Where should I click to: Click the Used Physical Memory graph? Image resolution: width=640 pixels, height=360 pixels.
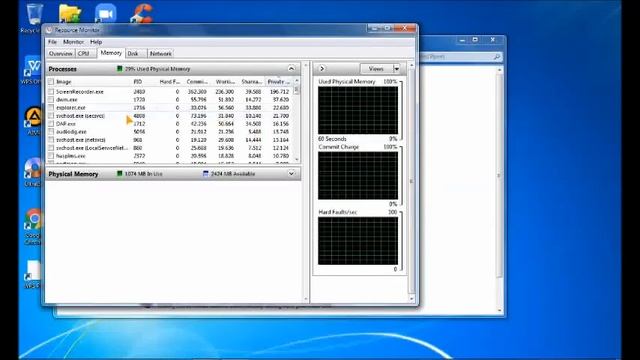(x=358, y=110)
